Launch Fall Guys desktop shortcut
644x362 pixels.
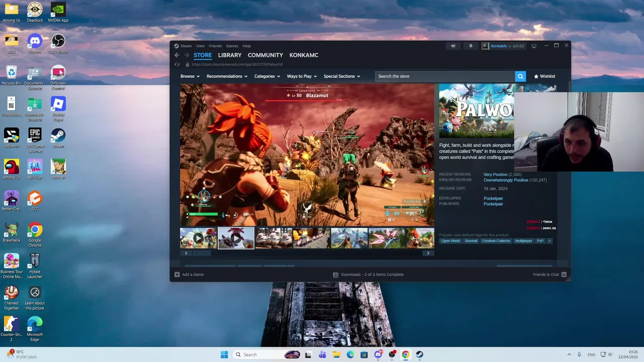pos(35,170)
